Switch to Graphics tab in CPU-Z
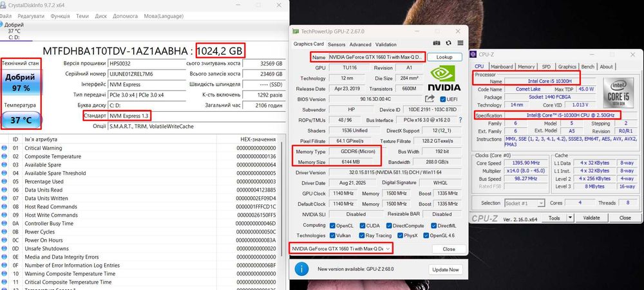This screenshot has height=290, width=644. point(567,66)
